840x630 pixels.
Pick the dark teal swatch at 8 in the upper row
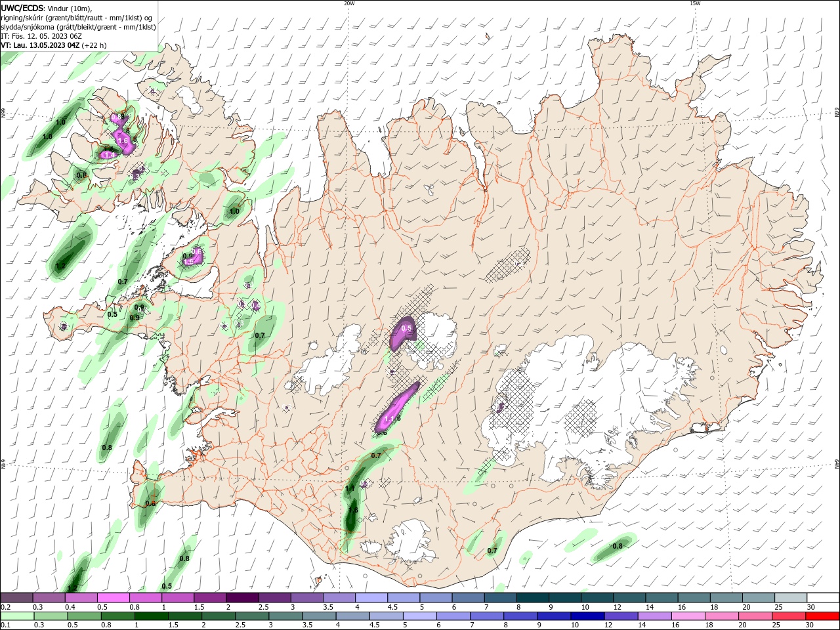point(533,597)
